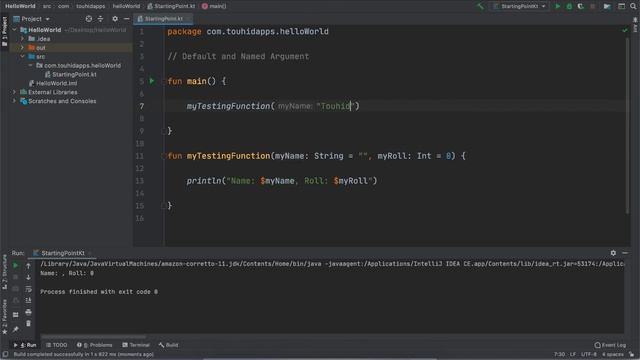640x360 pixels.
Task: Rerun StartingPointKt in the Run panel
Action: click(x=16, y=266)
